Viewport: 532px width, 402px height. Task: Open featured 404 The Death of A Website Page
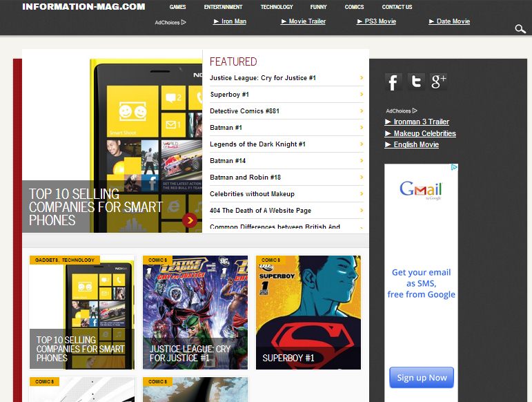click(x=260, y=211)
